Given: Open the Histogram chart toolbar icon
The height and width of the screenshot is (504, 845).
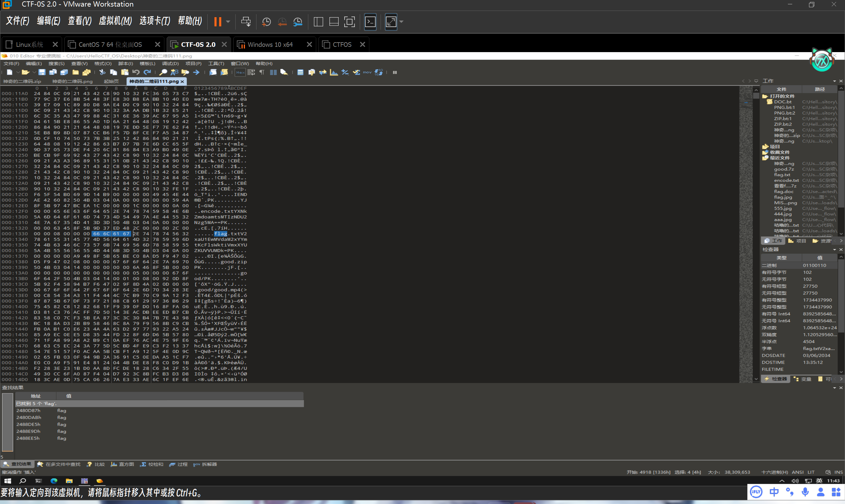Looking at the screenshot, I should (334, 72).
